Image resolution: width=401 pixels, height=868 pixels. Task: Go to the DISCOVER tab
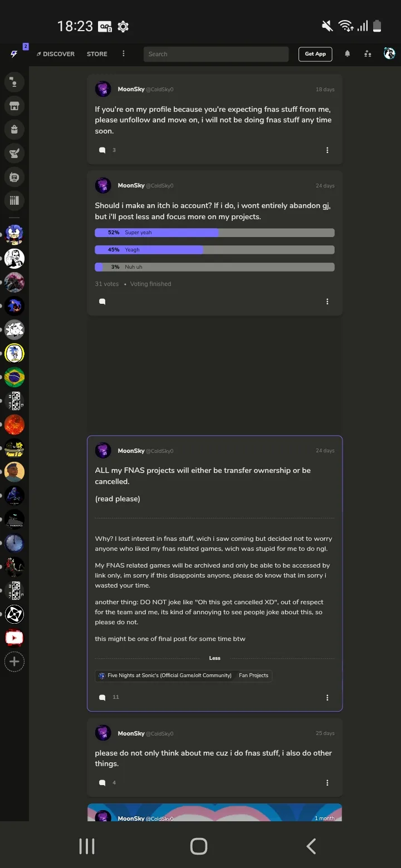tap(56, 54)
